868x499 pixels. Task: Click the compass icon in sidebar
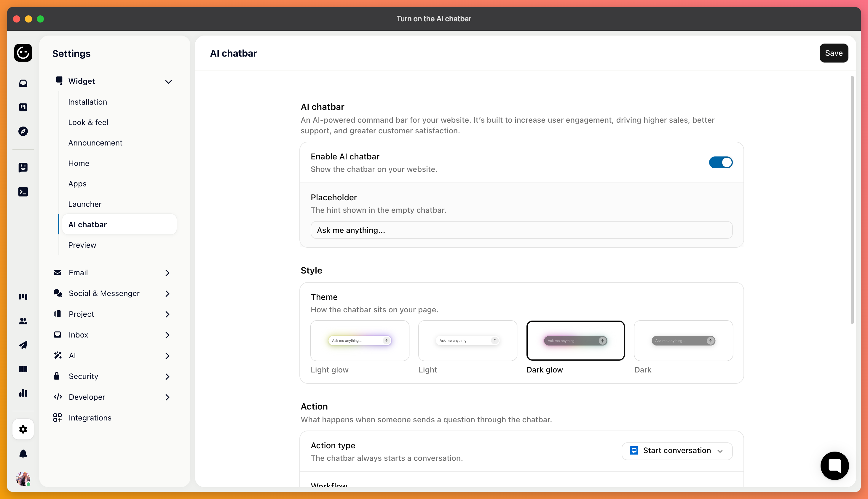(23, 131)
